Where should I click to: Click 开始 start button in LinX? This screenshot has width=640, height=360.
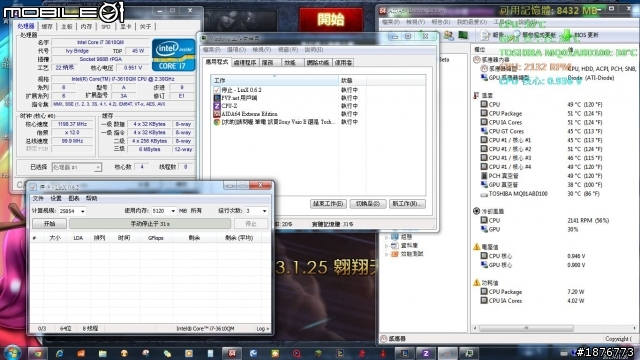(x=49, y=224)
